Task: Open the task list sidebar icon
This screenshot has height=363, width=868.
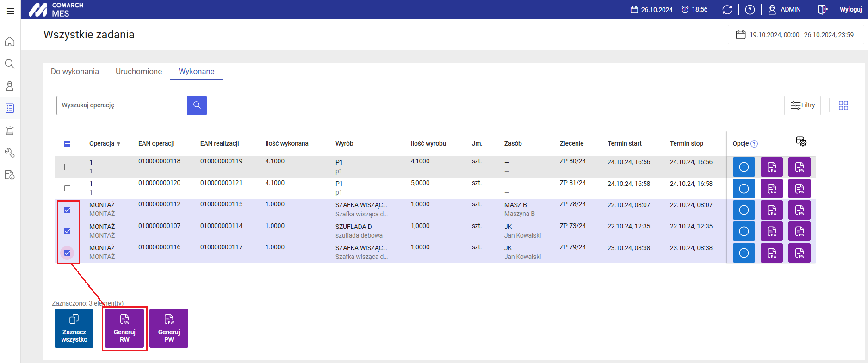Action: pos(10,108)
